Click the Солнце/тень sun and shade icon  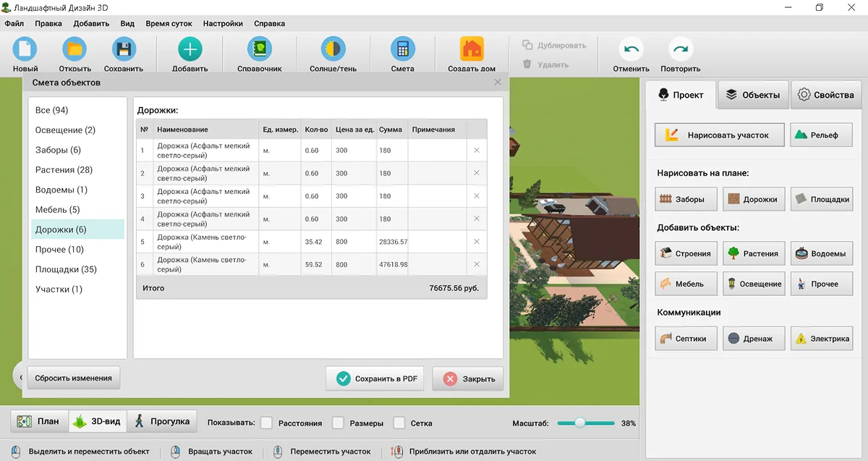tap(333, 50)
